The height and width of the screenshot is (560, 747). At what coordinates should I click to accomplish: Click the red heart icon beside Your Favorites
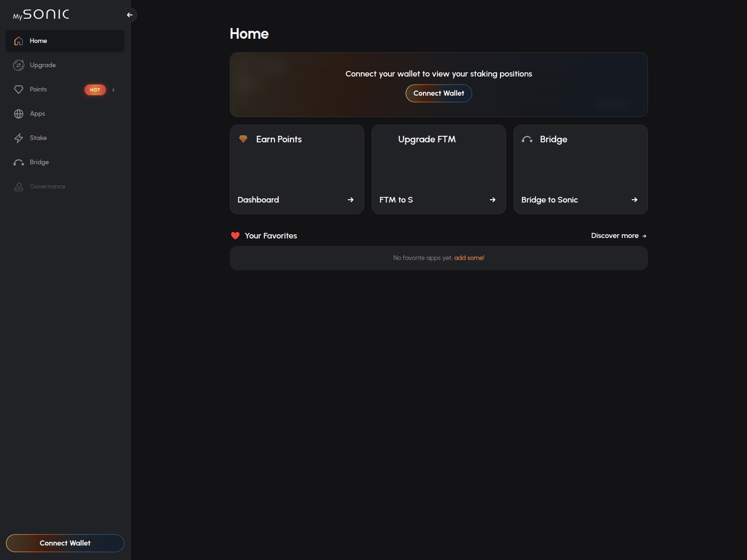pyautogui.click(x=235, y=236)
